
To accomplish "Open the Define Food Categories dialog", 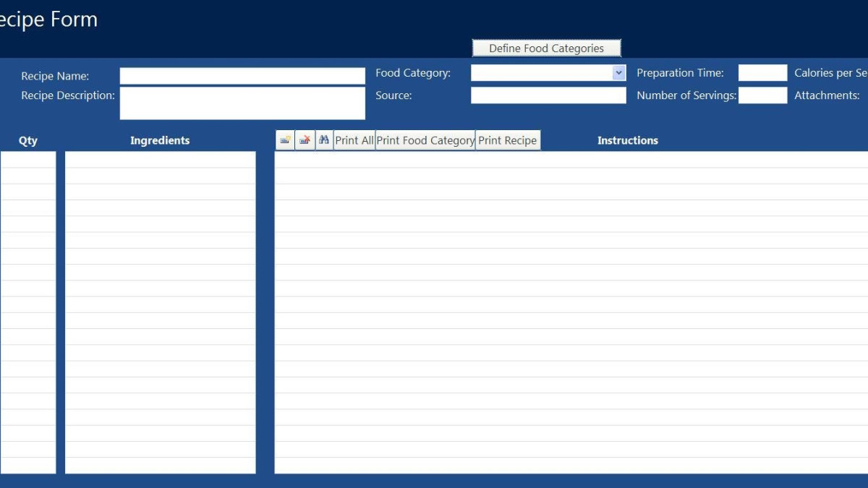I will click(546, 48).
